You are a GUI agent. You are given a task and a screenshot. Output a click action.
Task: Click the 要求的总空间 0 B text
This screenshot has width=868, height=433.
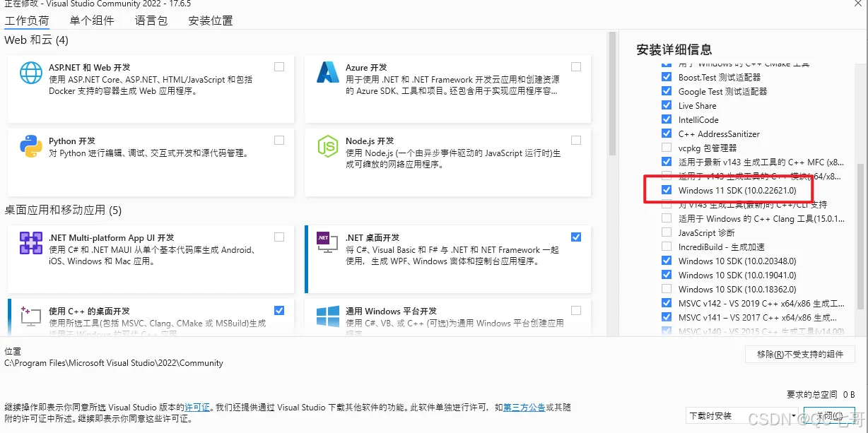coord(821,394)
